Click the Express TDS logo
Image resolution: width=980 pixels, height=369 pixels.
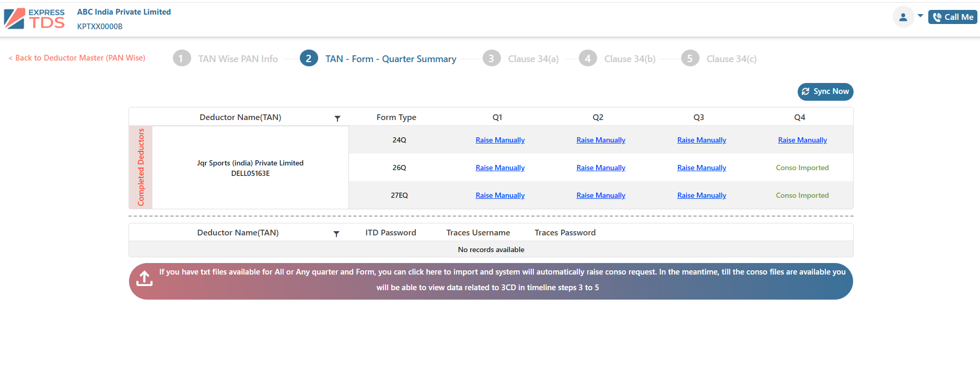point(34,19)
